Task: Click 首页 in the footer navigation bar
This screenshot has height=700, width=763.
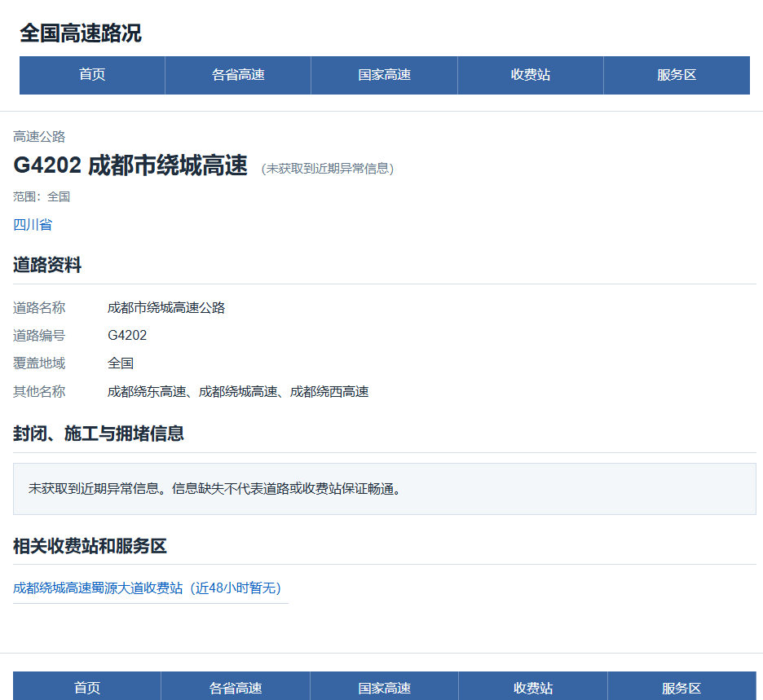Action: point(87,687)
